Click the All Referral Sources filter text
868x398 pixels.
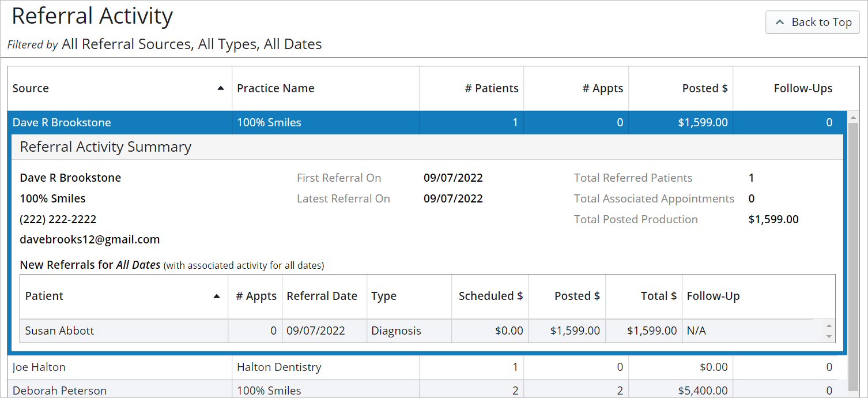point(126,44)
